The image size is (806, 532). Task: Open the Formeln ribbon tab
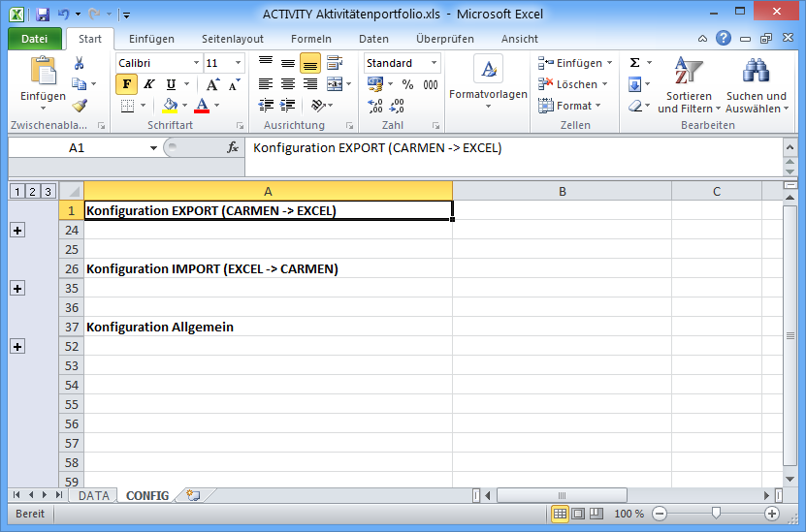[x=310, y=39]
